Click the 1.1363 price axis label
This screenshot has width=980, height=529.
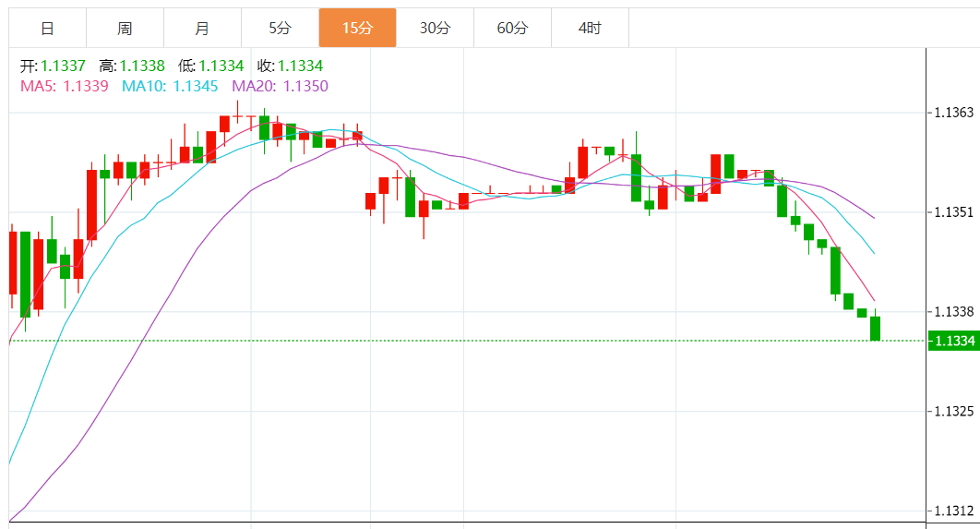tap(953, 113)
